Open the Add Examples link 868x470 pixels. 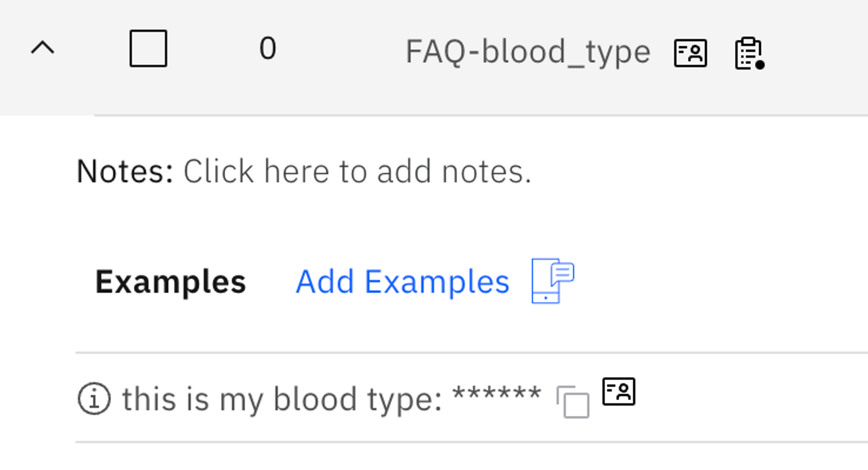(402, 282)
